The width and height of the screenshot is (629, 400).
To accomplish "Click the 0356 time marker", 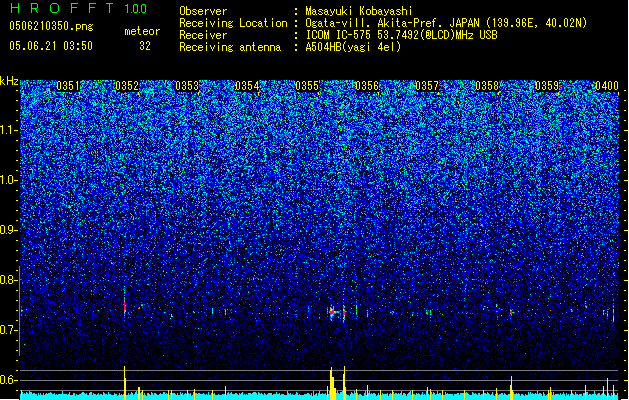I will pyautogui.click(x=367, y=86).
